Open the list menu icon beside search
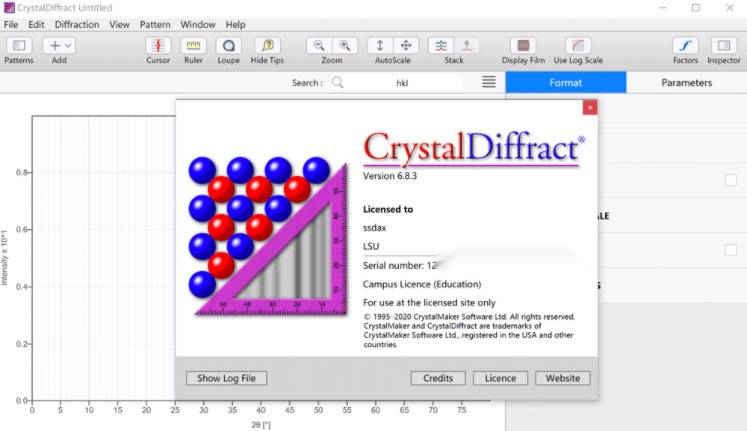 click(489, 82)
